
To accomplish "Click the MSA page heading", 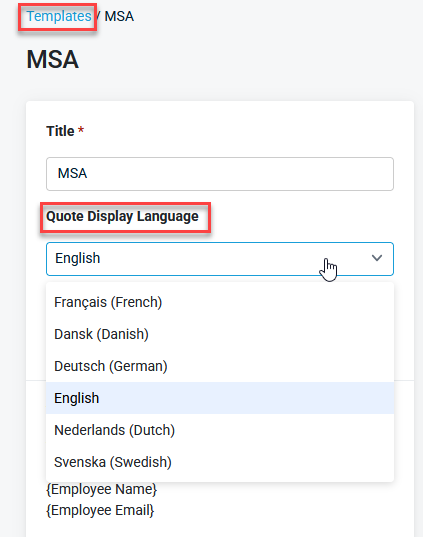I will pos(53,60).
